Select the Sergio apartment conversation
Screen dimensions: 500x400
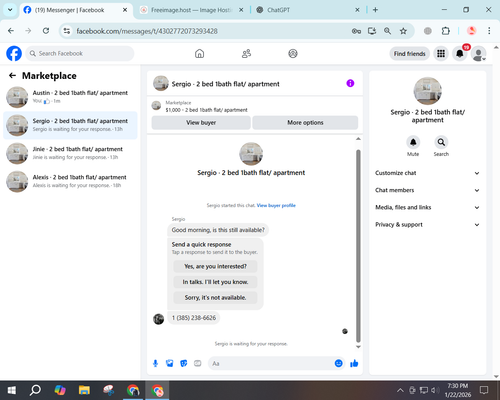pyautogui.click(x=70, y=125)
